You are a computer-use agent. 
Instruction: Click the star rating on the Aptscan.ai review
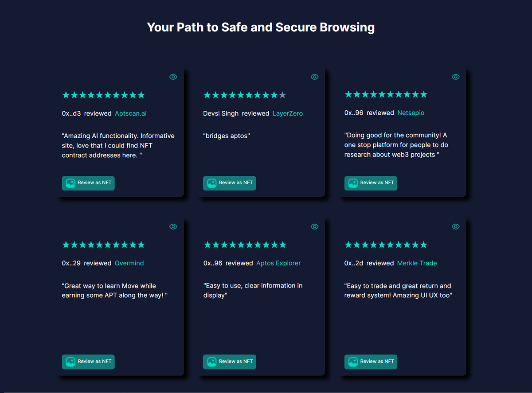click(103, 95)
